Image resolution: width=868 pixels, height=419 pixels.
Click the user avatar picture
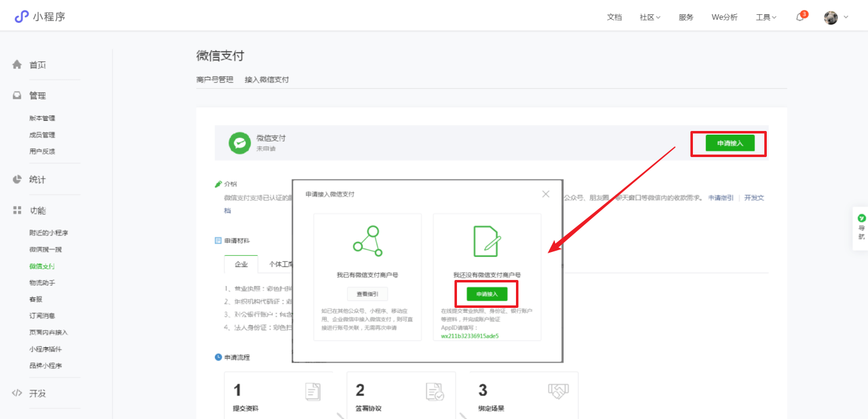click(831, 17)
